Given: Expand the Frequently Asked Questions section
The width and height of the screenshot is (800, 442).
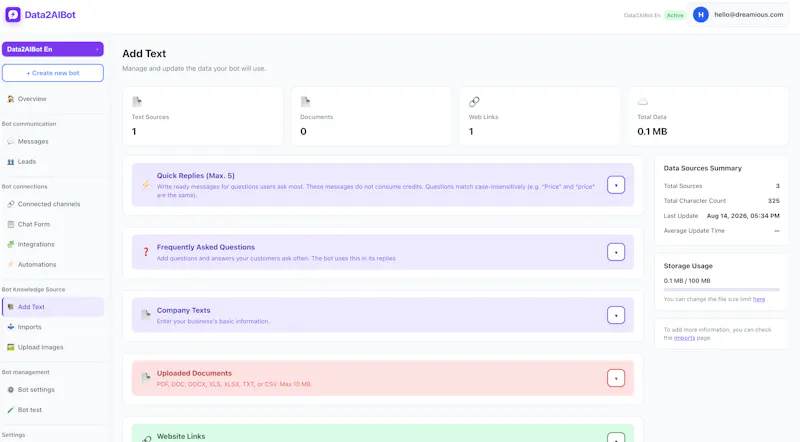Looking at the screenshot, I should pos(616,252).
